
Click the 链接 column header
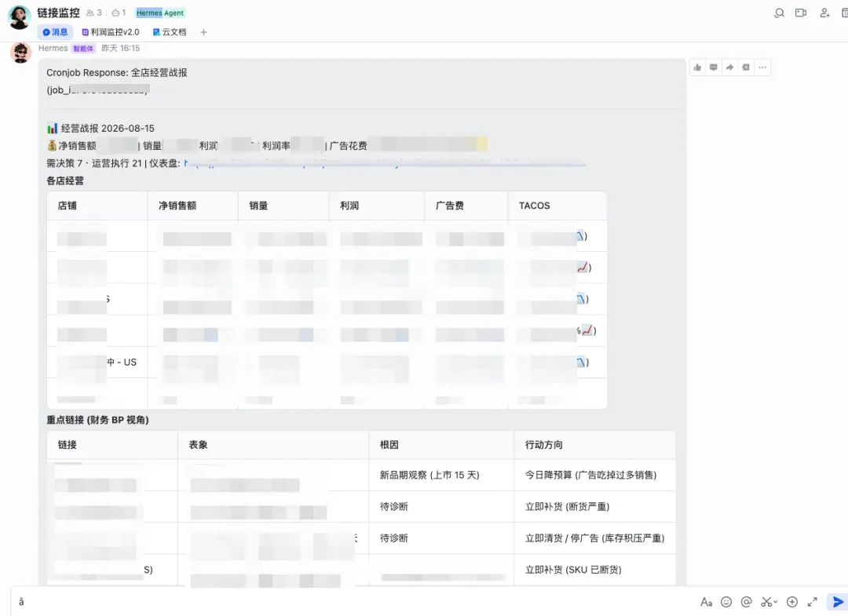point(67,445)
